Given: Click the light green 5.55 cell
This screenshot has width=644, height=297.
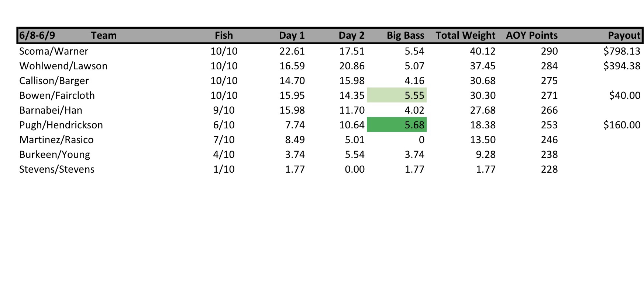Looking at the screenshot, I should (x=397, y=95).
